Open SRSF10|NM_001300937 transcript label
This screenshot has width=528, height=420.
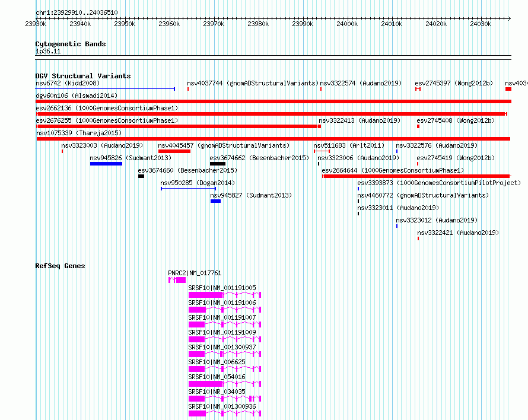222,347
